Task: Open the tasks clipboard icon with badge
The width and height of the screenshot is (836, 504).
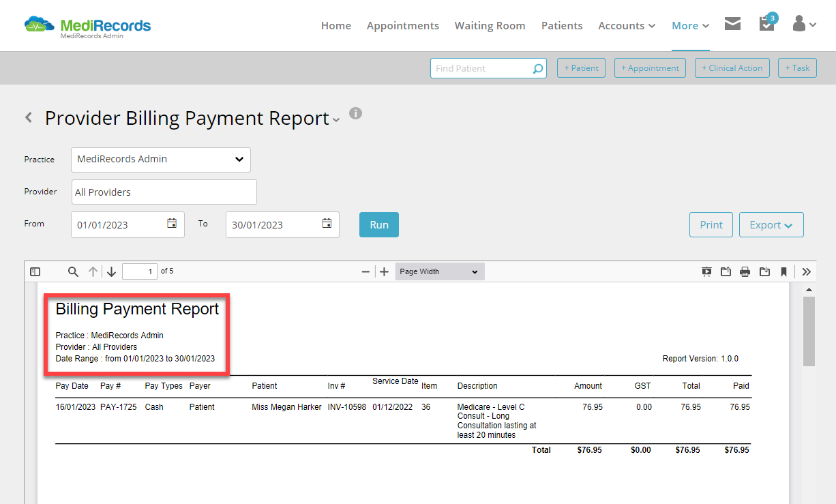Action: (767, 23)
